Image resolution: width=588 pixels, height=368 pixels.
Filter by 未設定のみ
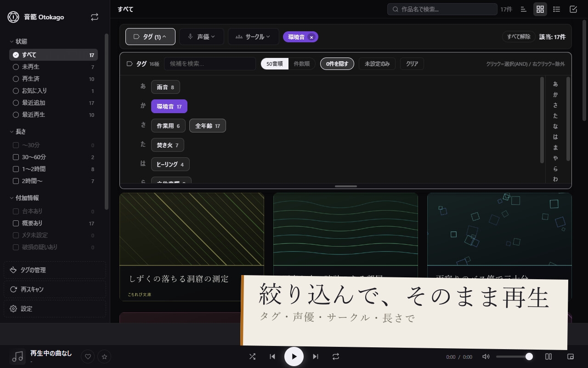[x=377, y=64]
